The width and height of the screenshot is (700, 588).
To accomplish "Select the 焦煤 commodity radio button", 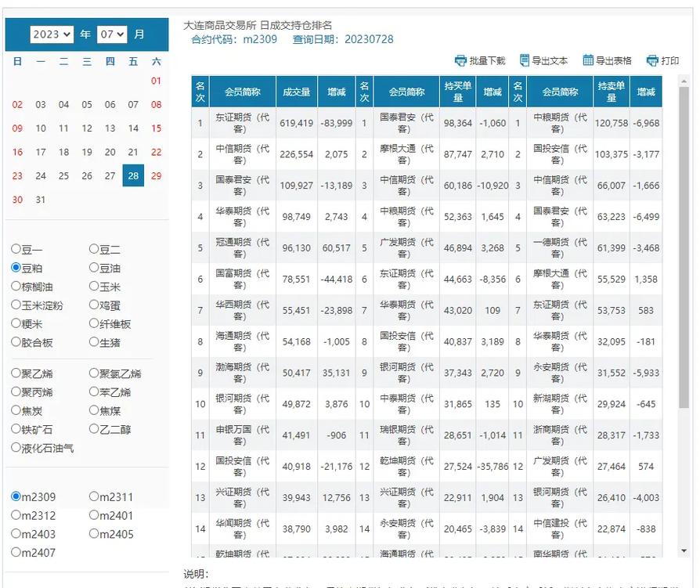I will [x=94, y=409].
